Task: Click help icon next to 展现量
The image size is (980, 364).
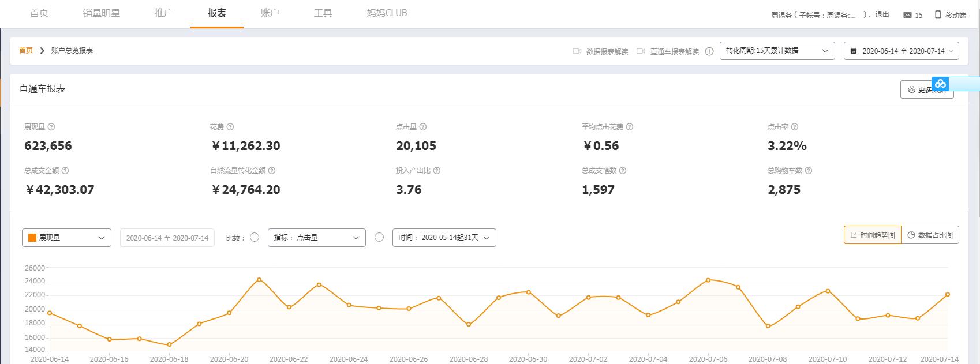Action: point(51,127)
